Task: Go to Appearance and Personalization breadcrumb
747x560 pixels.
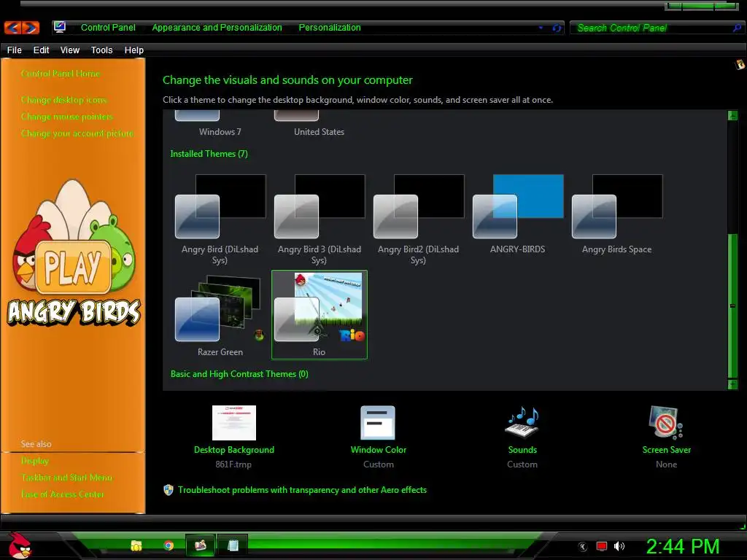Action: pos(217,28)
